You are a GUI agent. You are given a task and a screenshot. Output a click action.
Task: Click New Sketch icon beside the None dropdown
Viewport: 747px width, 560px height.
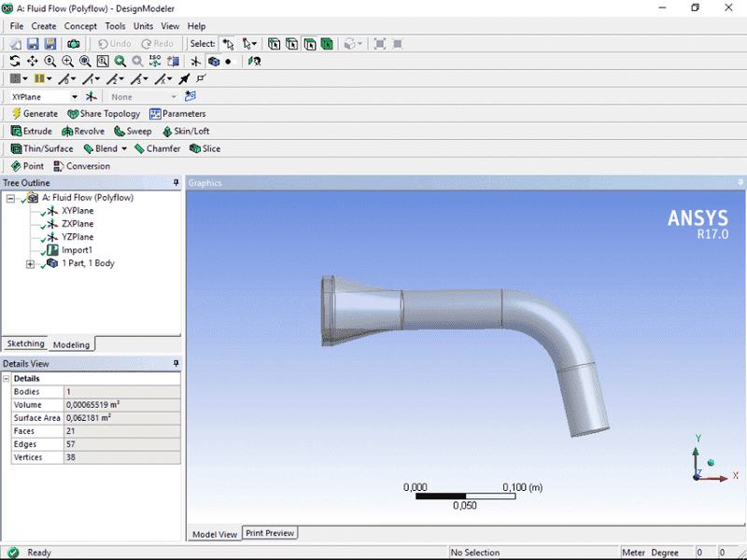coord(190,97)
